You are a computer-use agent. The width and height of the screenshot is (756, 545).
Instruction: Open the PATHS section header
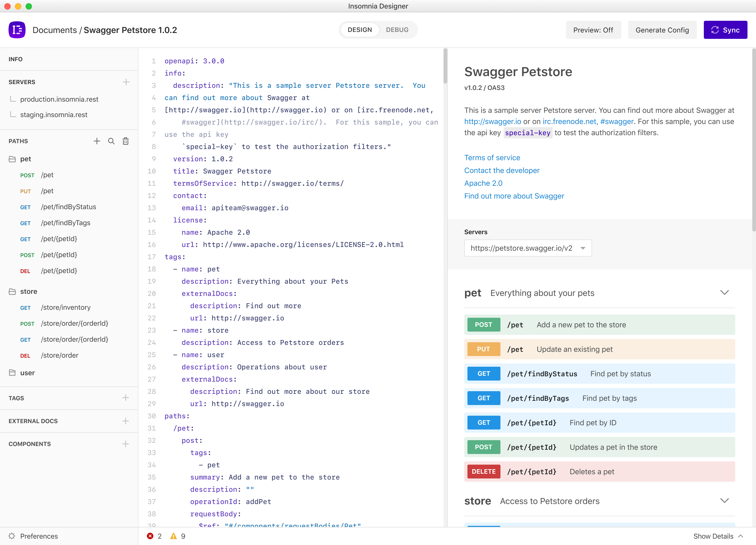coord(18,141)
